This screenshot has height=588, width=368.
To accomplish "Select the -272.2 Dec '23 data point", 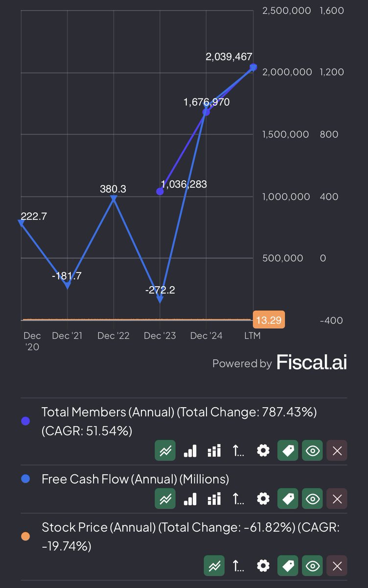I will click(160, 299).
